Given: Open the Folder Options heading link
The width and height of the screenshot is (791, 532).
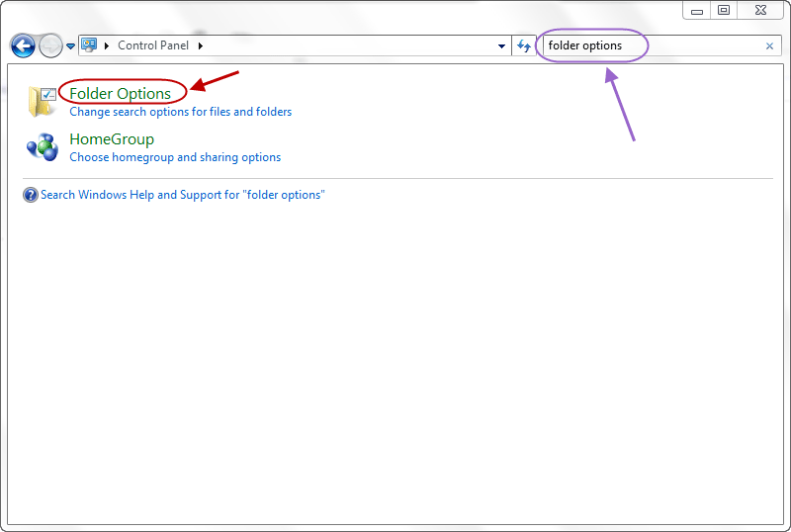Looking at the screenshot, I should [120, 93].
